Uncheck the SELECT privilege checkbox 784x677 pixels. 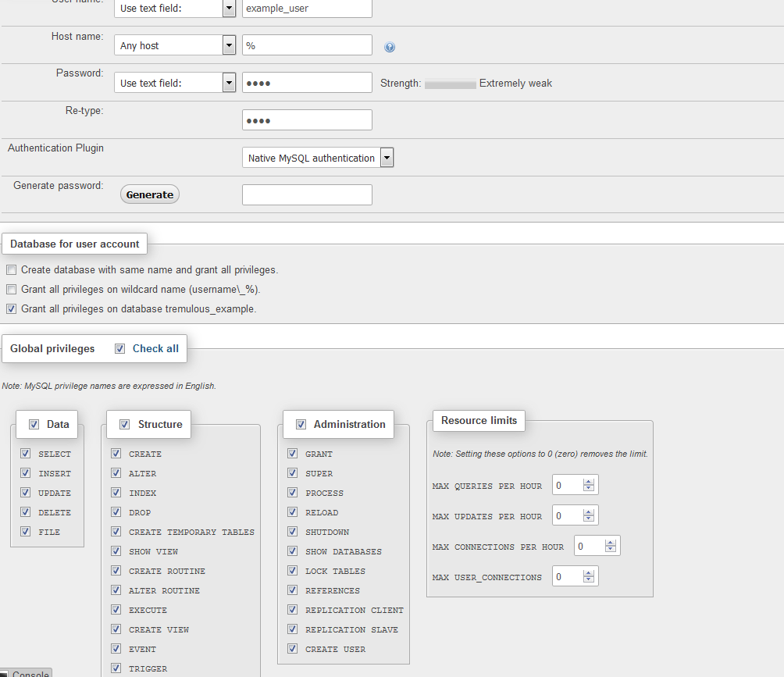(26, 454)
